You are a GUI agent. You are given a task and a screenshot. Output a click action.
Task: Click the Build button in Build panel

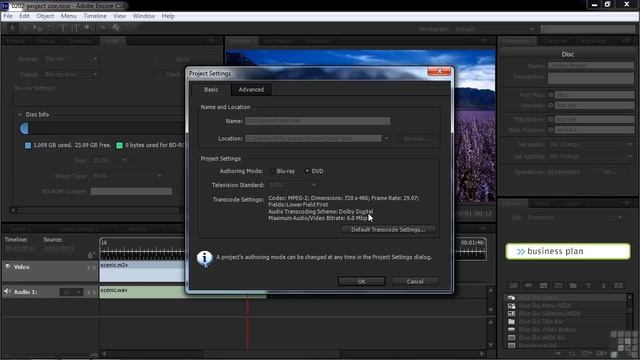(183, 59)
